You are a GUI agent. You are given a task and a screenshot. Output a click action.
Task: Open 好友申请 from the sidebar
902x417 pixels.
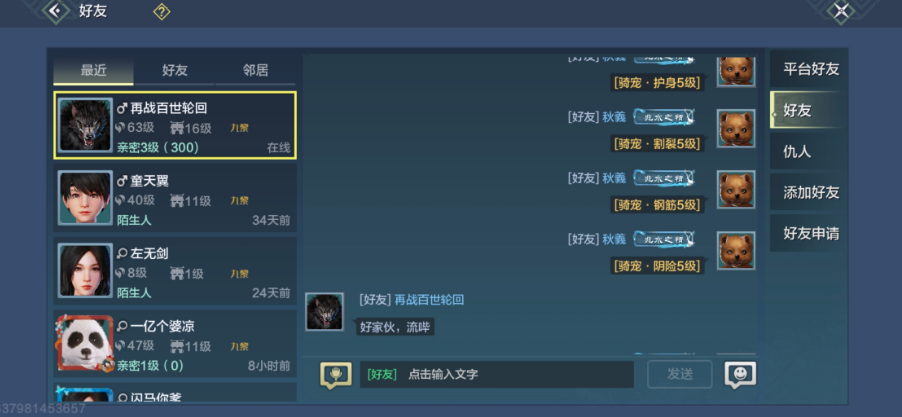[809, 234]
